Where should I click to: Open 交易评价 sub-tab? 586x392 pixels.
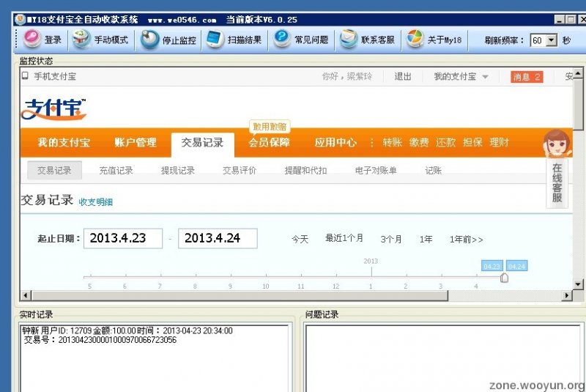click(x=240, y=171)
